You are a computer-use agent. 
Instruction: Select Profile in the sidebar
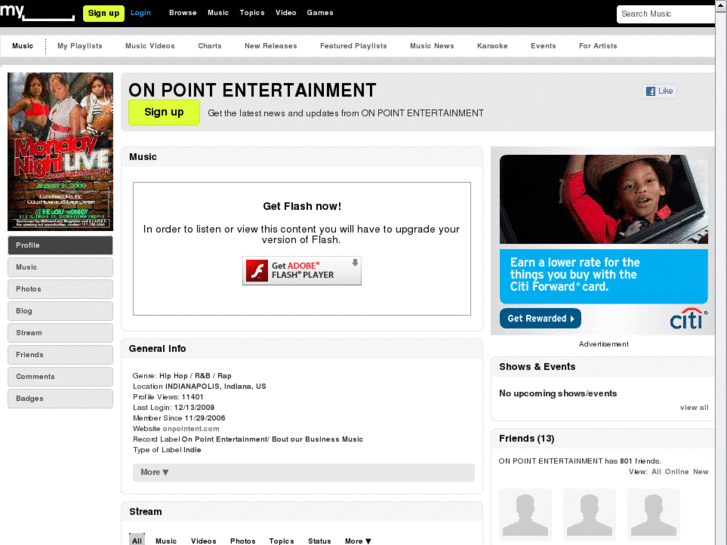(60, 245)
